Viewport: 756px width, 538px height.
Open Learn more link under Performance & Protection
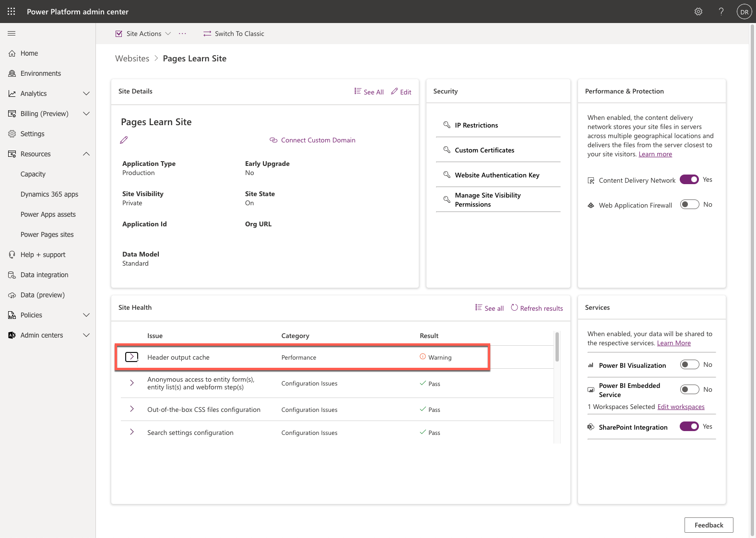tap(655, 154)
